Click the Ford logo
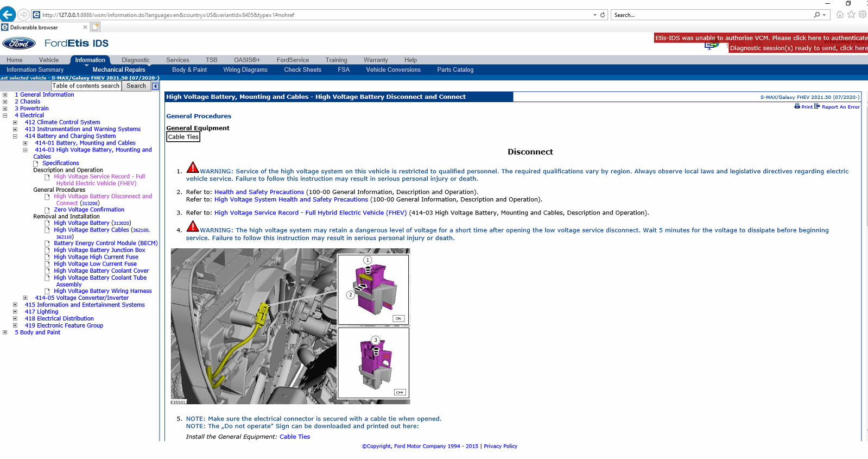 (x=19, y=43)
